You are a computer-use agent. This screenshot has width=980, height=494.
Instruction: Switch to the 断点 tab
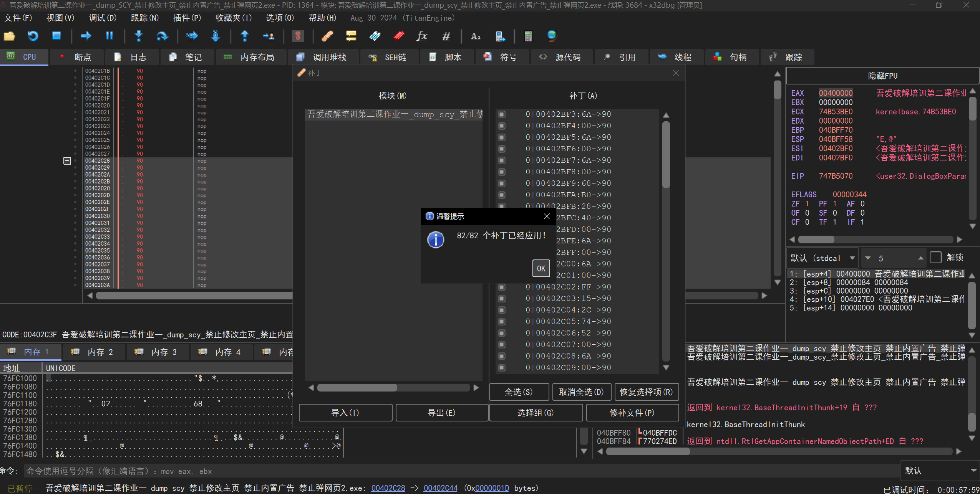(x=76, y=57)
